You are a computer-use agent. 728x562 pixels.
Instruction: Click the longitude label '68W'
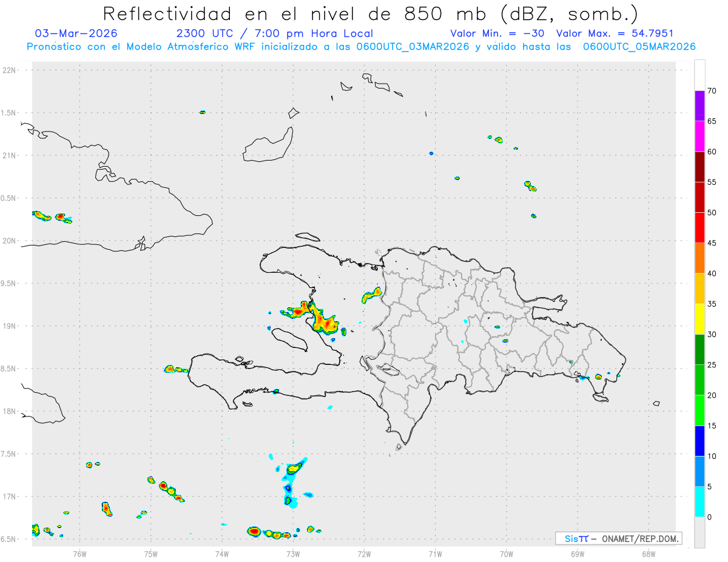coord(649,553)
